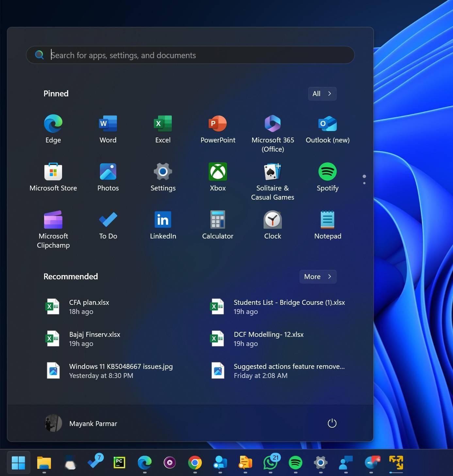Open recommended file Bajaj Finserv.xlsx

tap(83, 339)
